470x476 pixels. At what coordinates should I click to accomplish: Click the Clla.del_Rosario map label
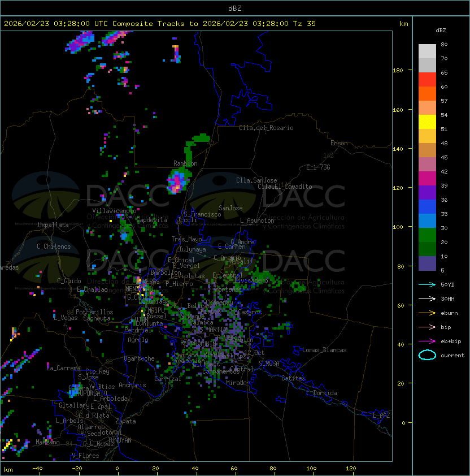tap(266, 128)
